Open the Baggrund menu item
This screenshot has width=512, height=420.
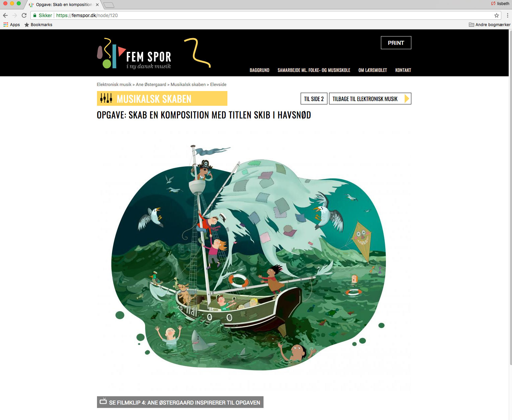[260, 70]
